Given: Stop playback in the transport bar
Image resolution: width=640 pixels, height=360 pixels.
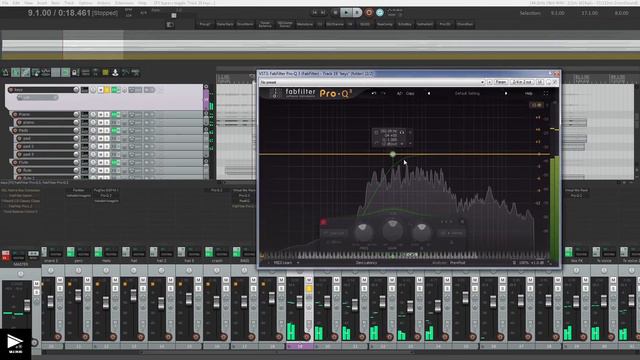Looking at the screenshot, I should 335,13.
